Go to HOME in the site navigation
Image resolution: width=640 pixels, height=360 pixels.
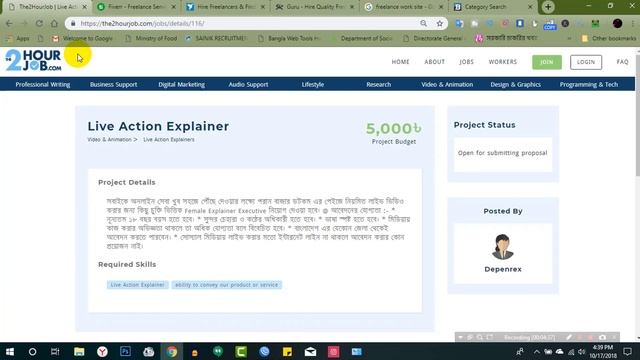[x=400, y=62]
